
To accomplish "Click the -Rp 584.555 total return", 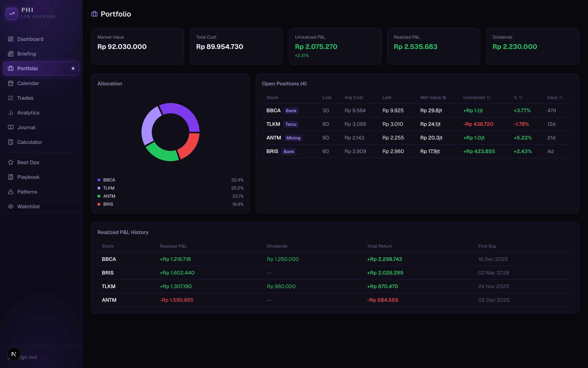I will tap(382, 300).
